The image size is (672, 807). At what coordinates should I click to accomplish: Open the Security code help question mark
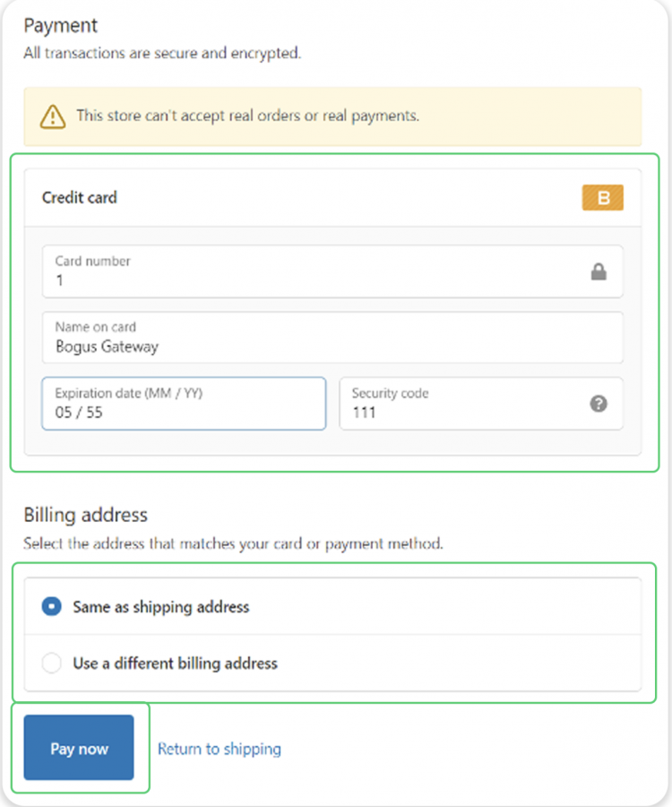599,404
